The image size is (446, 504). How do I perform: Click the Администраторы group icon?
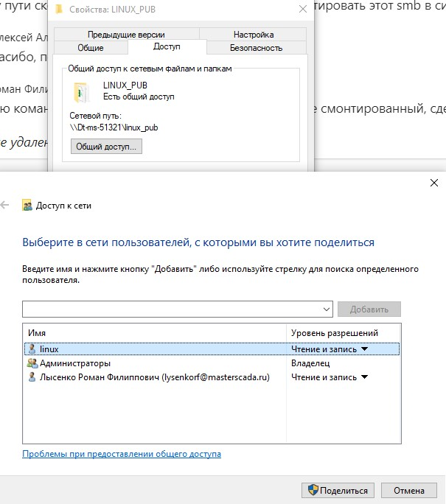coord(32,363)
